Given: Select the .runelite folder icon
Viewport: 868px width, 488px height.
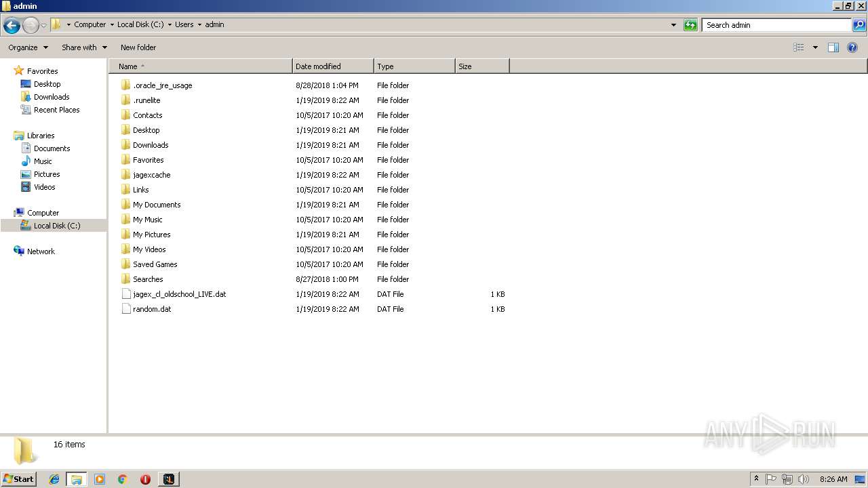Looking at the screenshot, I should [x=125, y=100].
